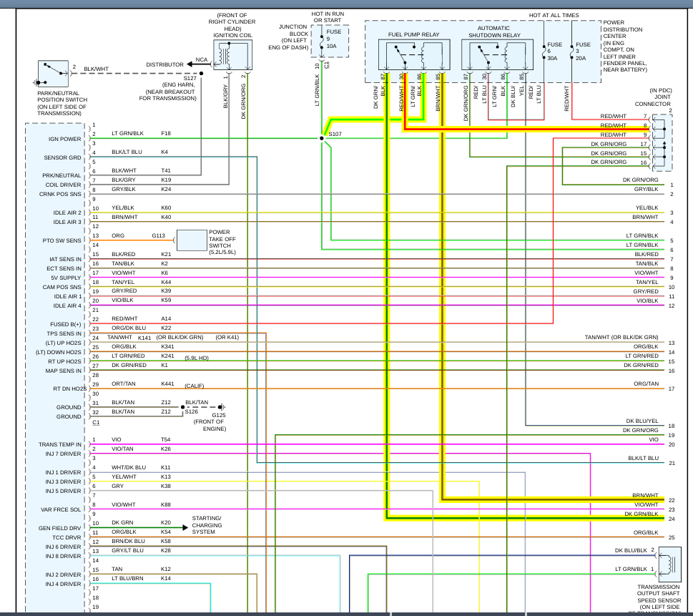Select the T54 circuit code
This screenshot has width=693, height=616.
[x=165, y=439]
